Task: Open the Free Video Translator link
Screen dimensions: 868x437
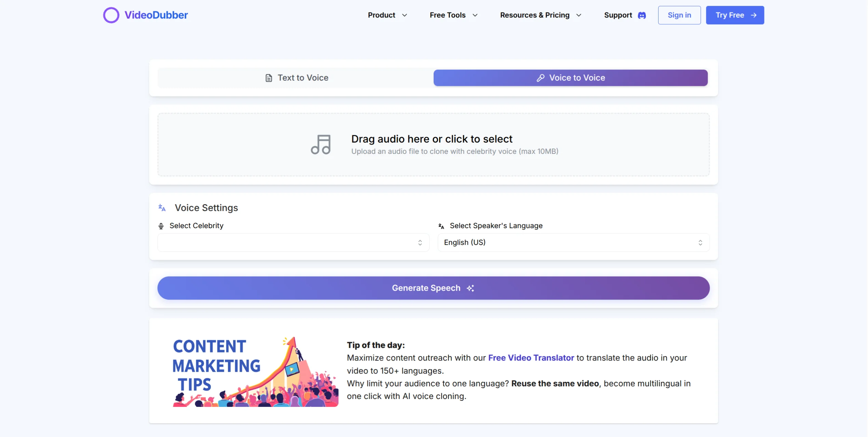Action: coord(531,358)
